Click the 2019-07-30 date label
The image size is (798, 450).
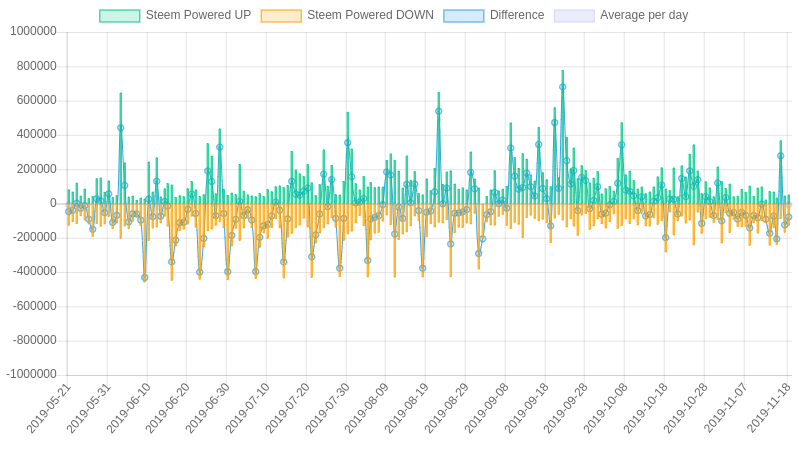[x=327, y=408]
